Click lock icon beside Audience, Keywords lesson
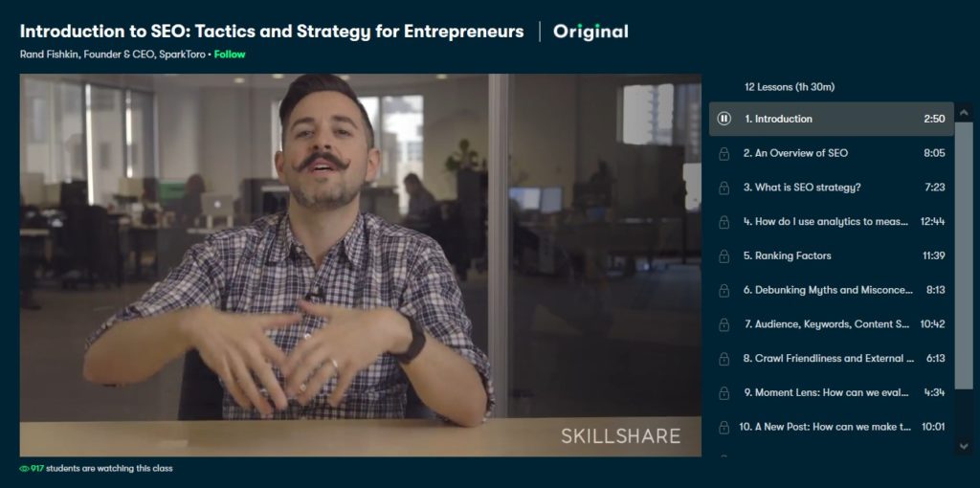This screenshot has height=488, width=980. pyautogui.click(x=724, y=324)
